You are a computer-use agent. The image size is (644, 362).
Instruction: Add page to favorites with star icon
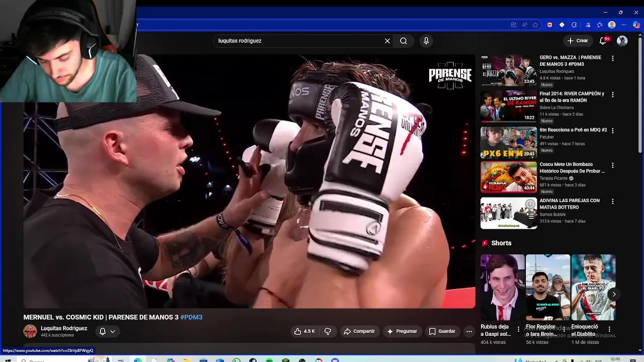[x=535, y=25]
